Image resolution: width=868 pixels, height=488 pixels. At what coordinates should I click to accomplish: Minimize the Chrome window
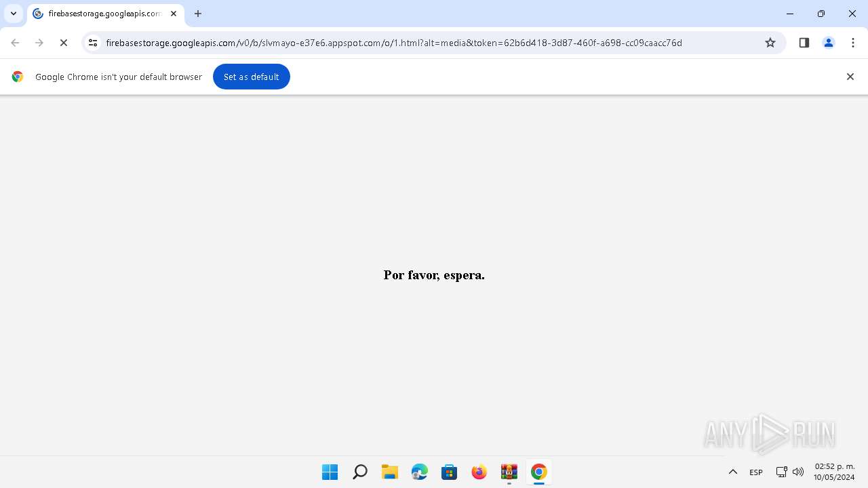click(x=790, y=14)
